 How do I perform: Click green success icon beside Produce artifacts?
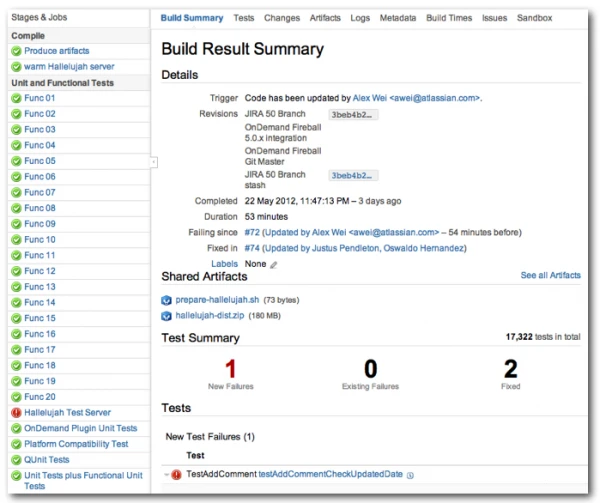(16, 51)
